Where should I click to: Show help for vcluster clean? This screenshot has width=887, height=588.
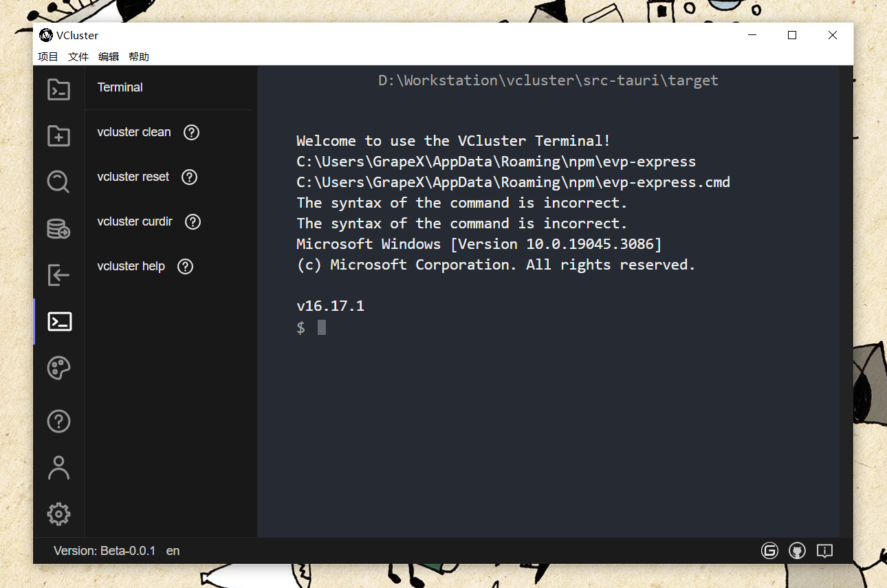(192, 132)
